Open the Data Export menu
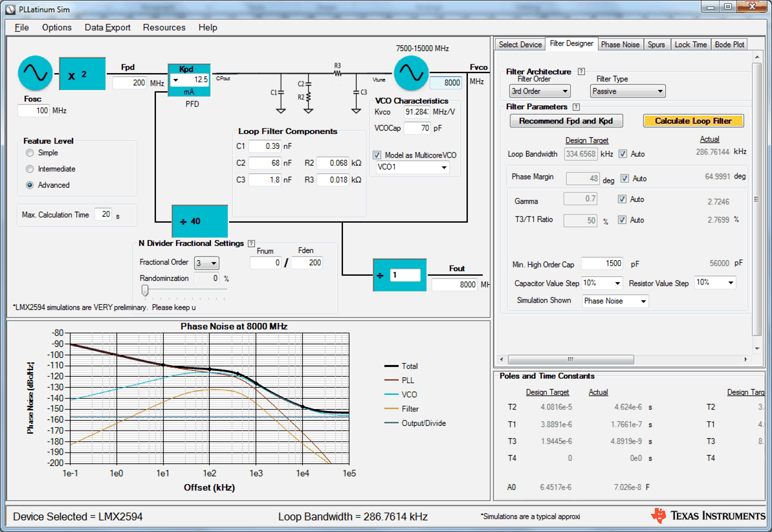 click(107, 27)
